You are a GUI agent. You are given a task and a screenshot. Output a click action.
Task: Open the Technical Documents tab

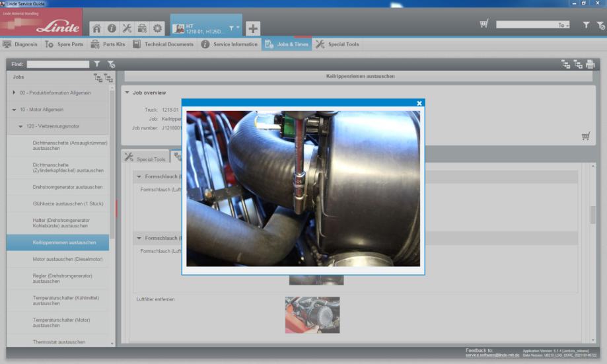(x=163, y=44)
